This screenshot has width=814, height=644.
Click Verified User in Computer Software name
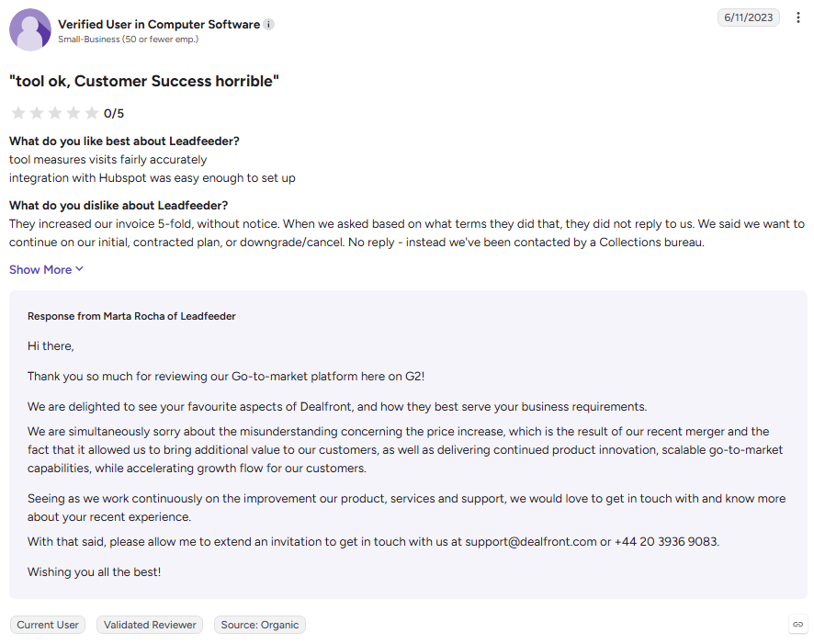pyautogui.click(x=159, y=25)
